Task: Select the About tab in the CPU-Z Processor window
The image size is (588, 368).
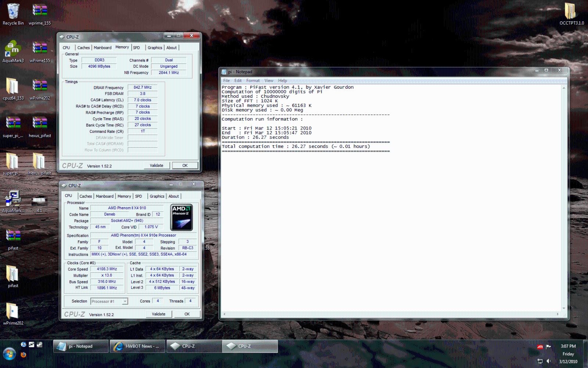Action: pyautogui.click(x=174, y=197)
